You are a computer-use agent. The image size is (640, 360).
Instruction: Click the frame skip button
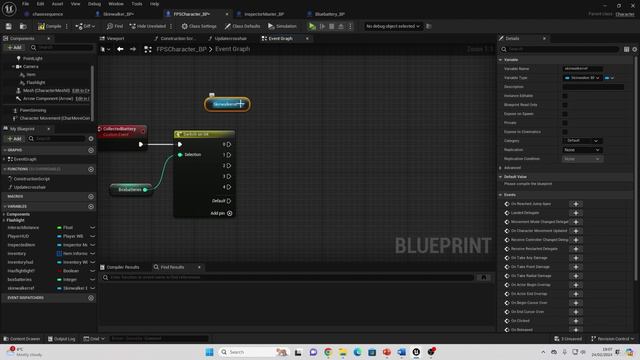pyautogui.click(x=322, y=26)
